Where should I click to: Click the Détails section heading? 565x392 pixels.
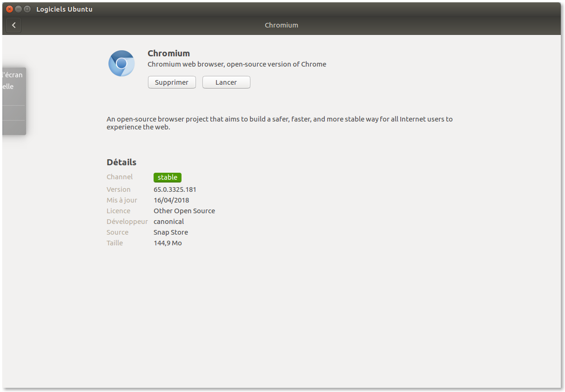pos(121,162)
